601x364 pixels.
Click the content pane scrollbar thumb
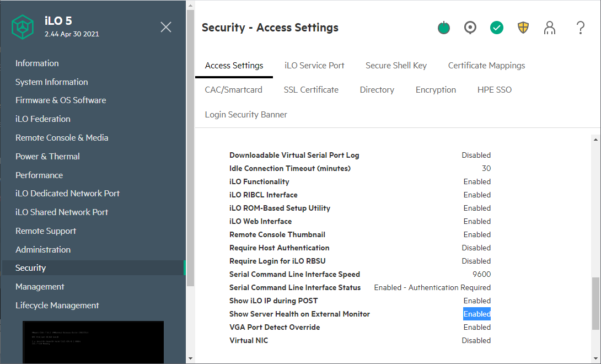[x=595, y=303]
